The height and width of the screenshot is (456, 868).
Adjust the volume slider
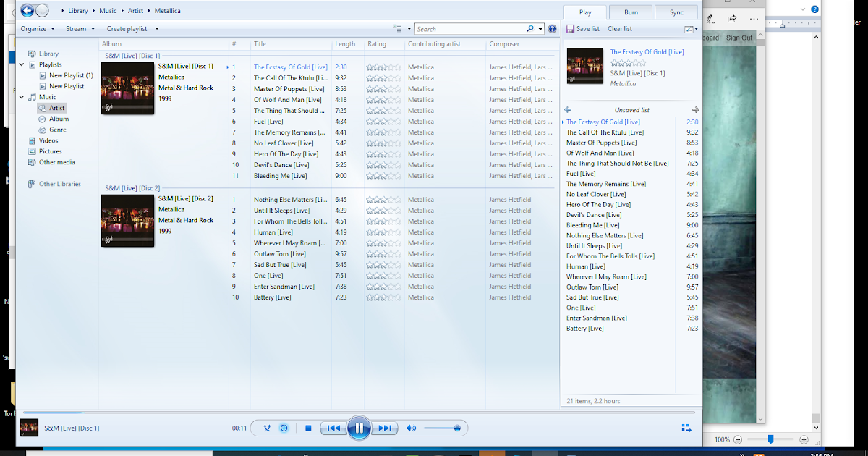click(442, 428)
